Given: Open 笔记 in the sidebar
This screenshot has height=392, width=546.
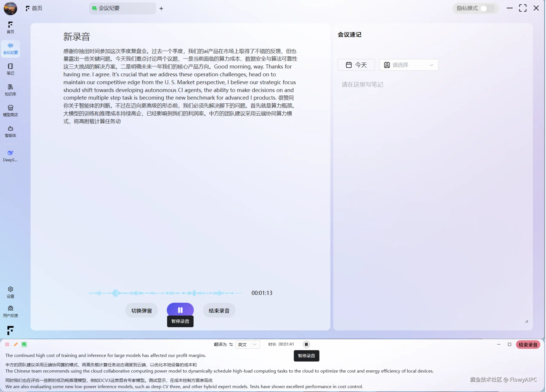Looking at the screenshot, I should (x=10, y=69).
